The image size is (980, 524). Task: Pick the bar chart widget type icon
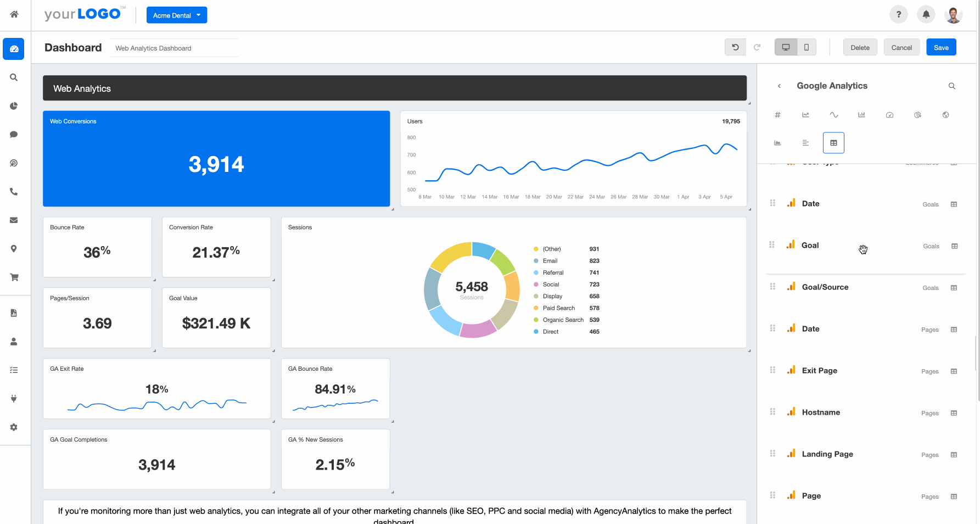[862, 115]
